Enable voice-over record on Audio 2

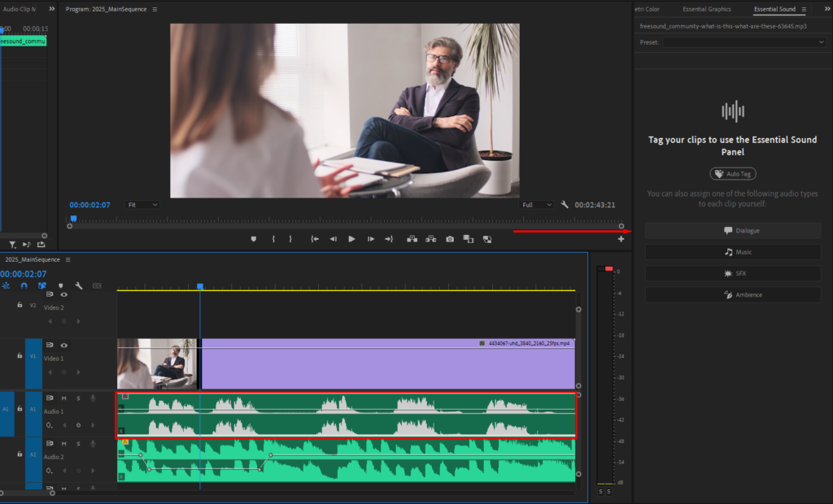[x=93, y=444]
